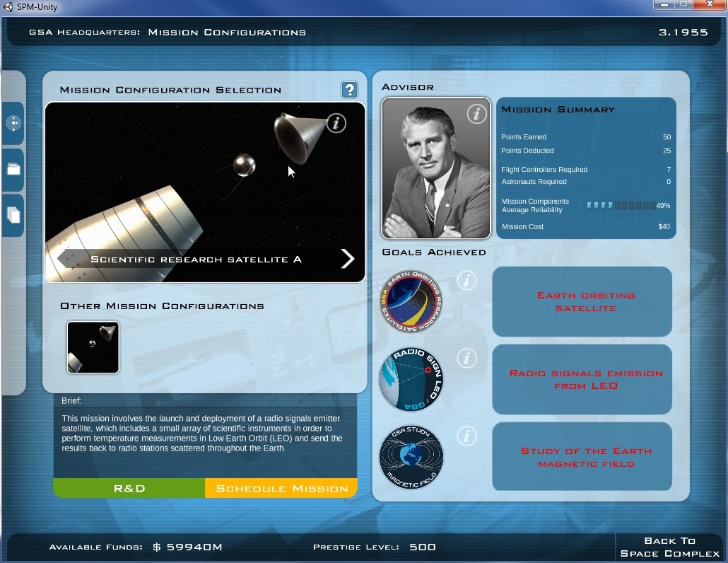Select the stacked documents sidebar icon
Screen dimensions: 728x563
point(13,215)
